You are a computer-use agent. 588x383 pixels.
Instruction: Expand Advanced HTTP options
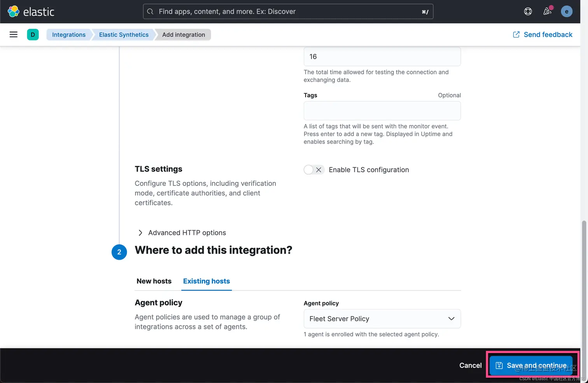point(182,233)
